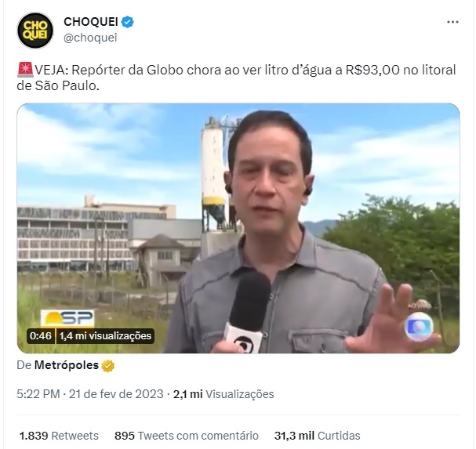Click the gold verified badge beside Metrópoles
This screenshot has width=476, height=449.
[x=107, y=366]
